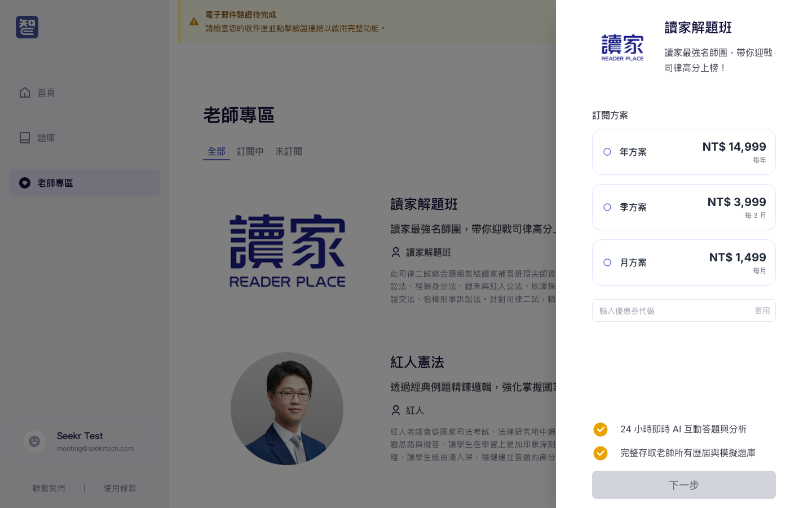Screen dimensions: 812x508
Task: Choose the 季方案 quarterly plan option
Action: pos(607,207)
